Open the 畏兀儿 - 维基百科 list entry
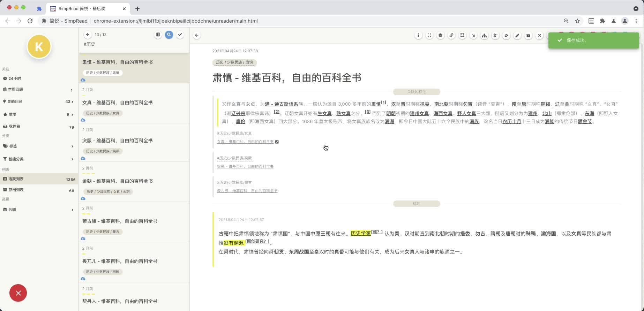This screenshot has height=311, width=644. pos(120,261)
